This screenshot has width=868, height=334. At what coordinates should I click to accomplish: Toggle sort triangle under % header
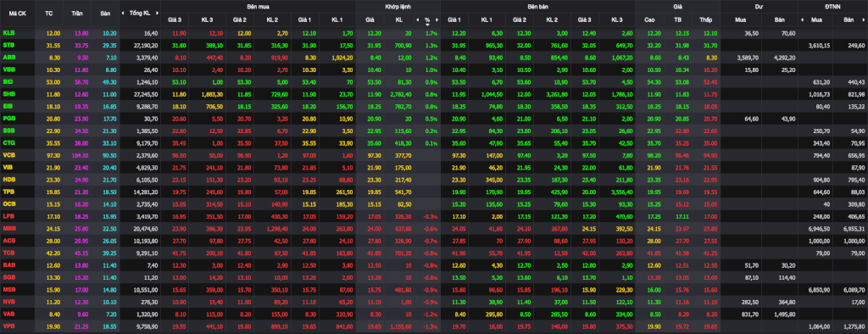tap(427, 25)
